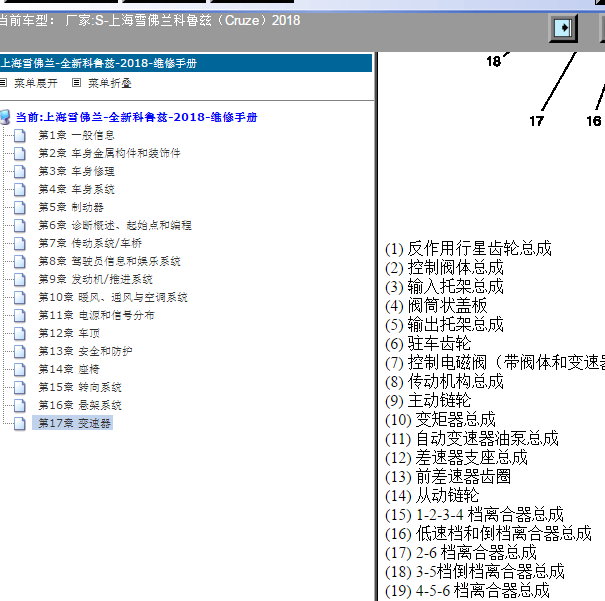Open 第11章 电源和信号分布
The height and width of the screenshot is (601, 605).
tap(96, 315)
